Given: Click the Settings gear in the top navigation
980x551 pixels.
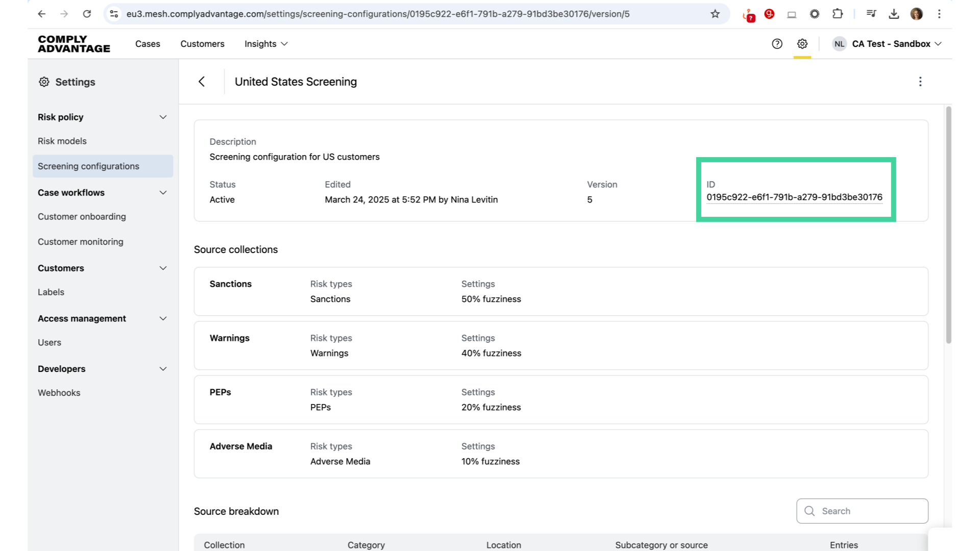Looking at the screenshot, I should pyautogui.click(x=802, y=44).
